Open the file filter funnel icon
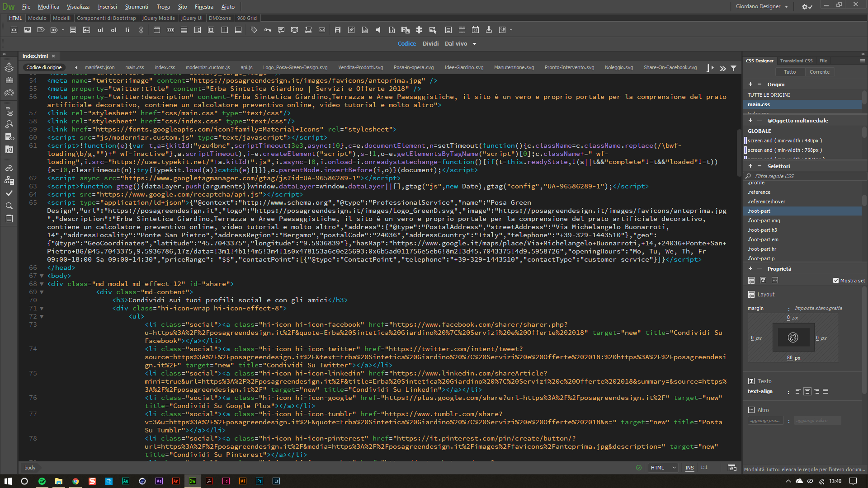 (x=733, y=68)
